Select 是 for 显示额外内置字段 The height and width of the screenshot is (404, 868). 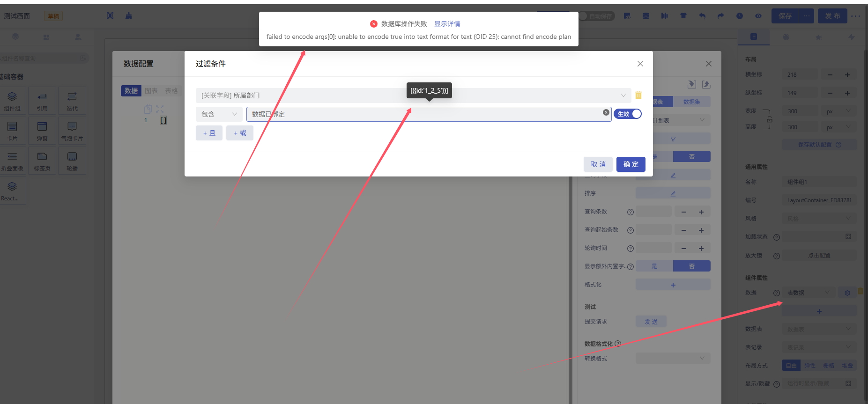point(654,266)
